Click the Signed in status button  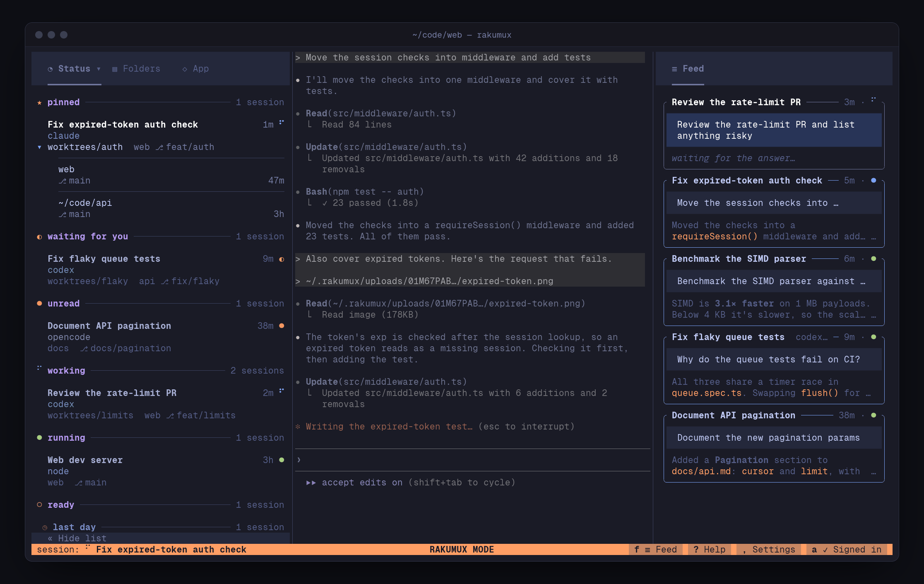(x=847, y=550)
